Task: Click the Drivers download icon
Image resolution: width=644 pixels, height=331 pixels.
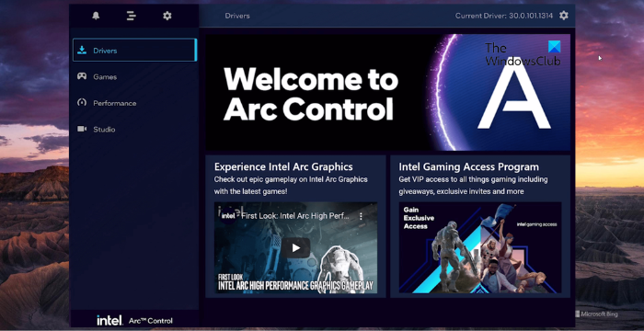Action: (82, 50)
